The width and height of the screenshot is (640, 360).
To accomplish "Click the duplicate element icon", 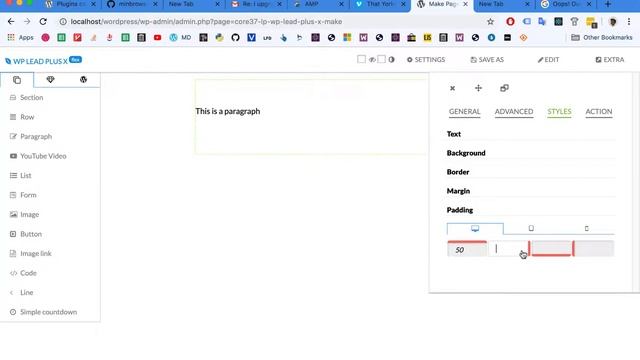I will point(504,88).
